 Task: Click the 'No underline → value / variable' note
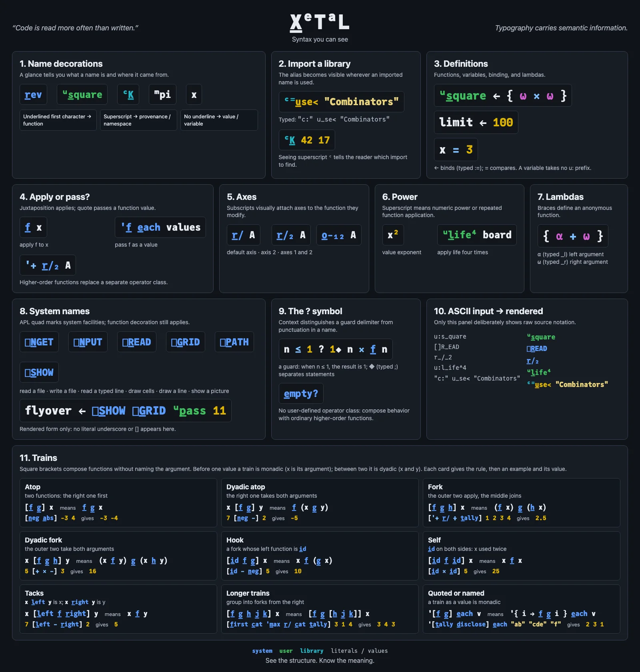pyautogui.click(x=219, y=120)
